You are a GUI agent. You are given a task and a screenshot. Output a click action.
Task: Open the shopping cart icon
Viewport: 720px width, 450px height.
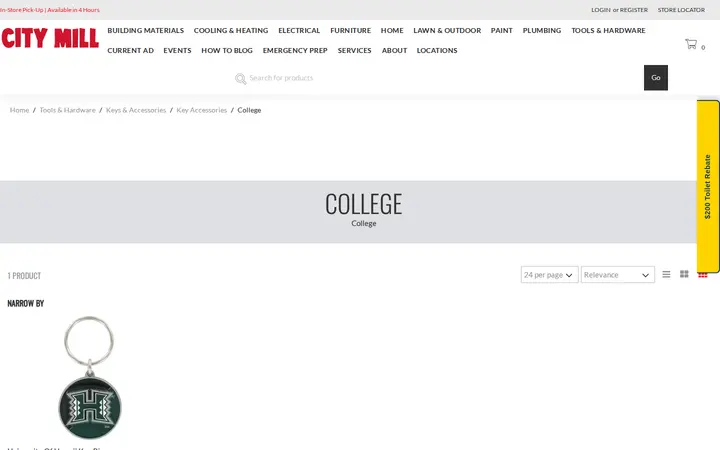691,44
